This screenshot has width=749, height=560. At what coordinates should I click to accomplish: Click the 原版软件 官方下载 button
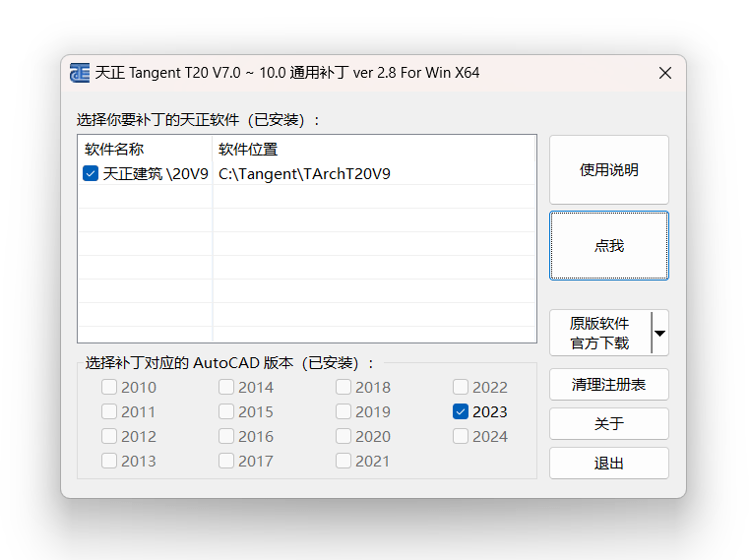click(600, 333)
